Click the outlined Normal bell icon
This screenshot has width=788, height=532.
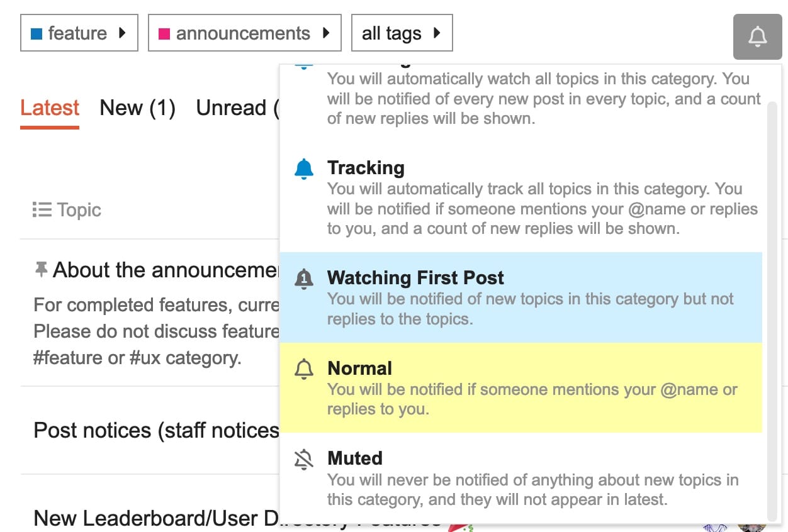pos(303,369)
